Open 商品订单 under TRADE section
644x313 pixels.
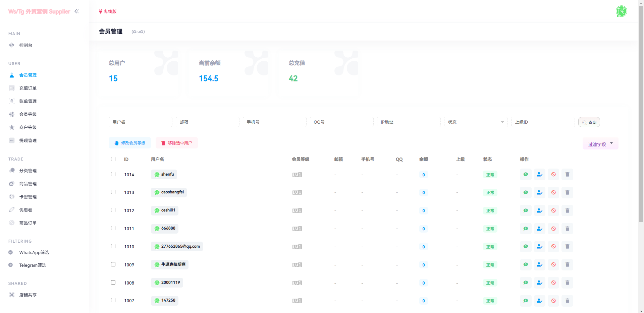[x=28, y=223]
